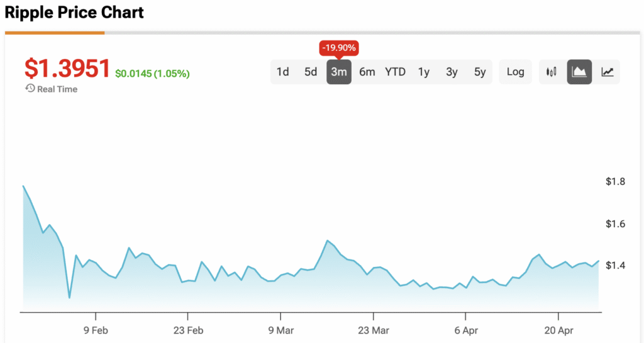Click the Real Time clock icon
Viewport: 644px width, 343px height.
[x=30, y=89]
